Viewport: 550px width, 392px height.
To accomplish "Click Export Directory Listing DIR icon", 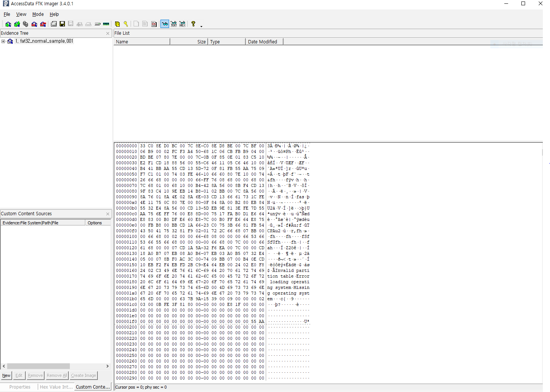I will (154, 24).
